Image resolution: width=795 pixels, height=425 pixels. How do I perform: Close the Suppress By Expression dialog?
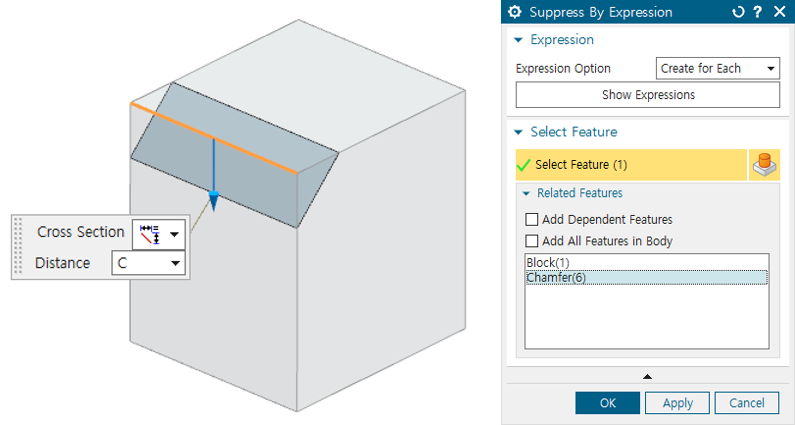779,12
